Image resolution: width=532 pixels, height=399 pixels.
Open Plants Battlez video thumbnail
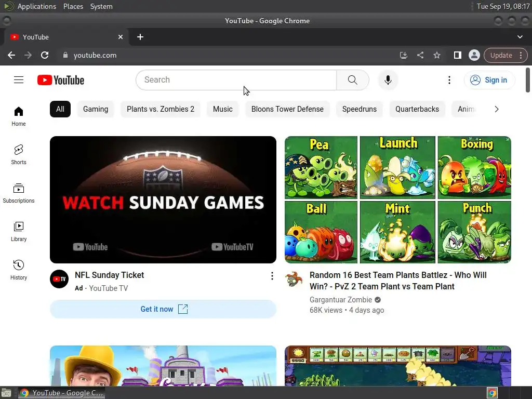coord(397,200)
